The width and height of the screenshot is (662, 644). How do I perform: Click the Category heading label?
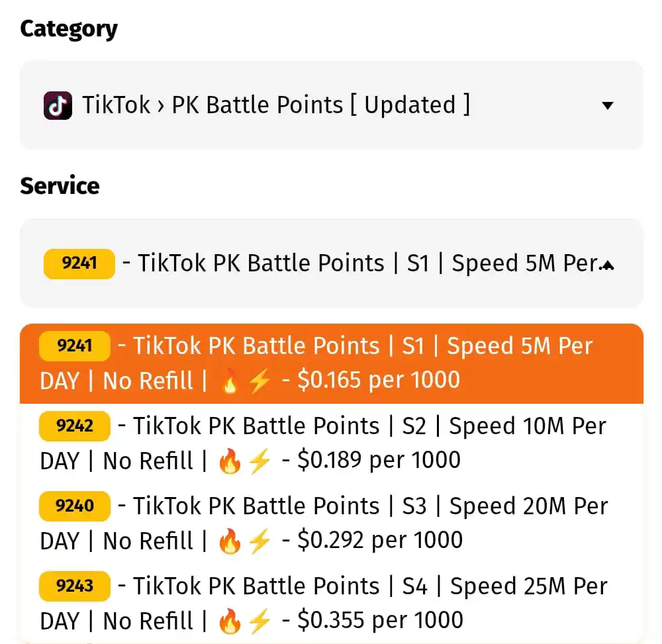click(69, 29)
